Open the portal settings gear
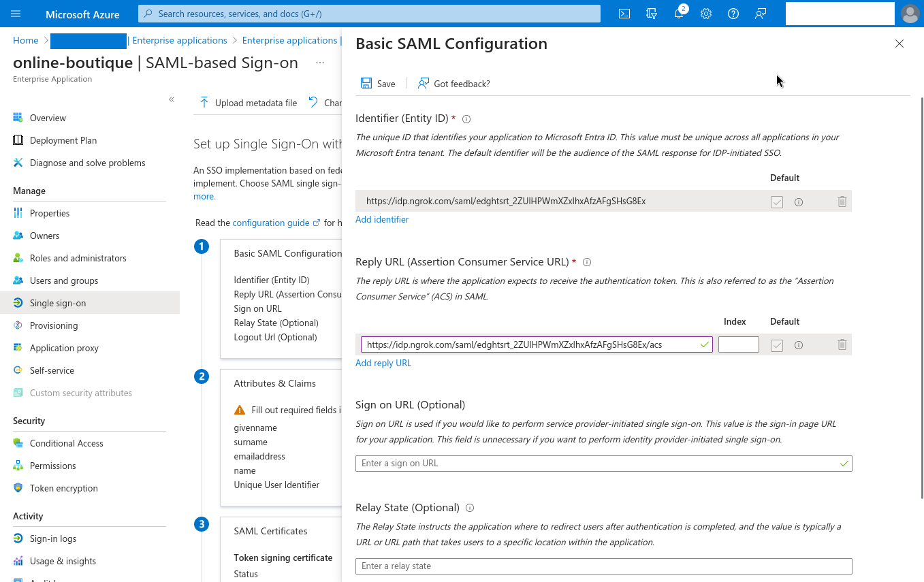The height and width of the screenshot is (582, 924). tap(705, 13)
